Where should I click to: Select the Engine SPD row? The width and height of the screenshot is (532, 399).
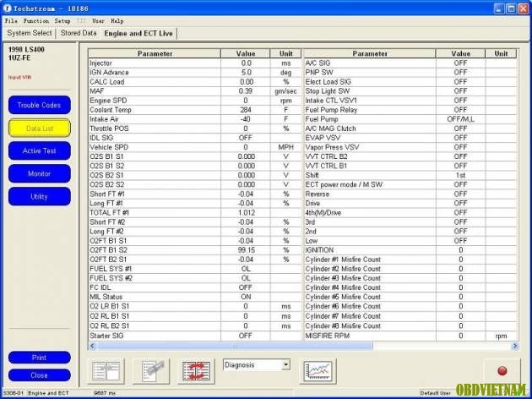[x=195, y=101]
